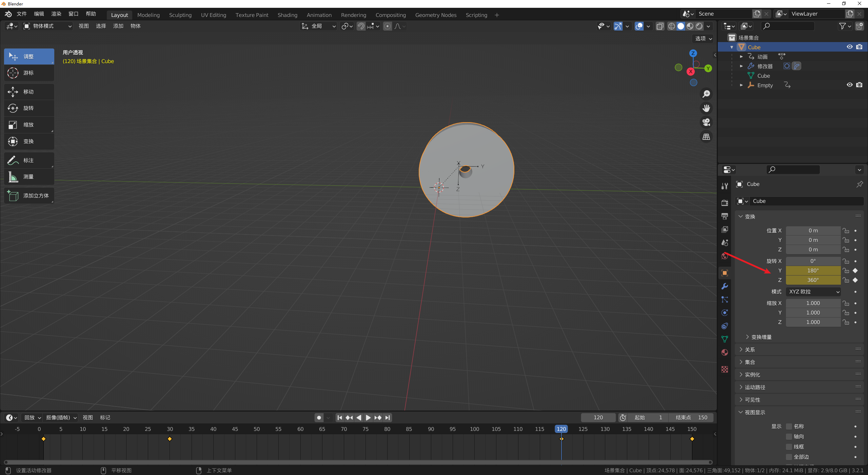
Task: Click the keyframe marker at frame 30
Action: click(170, 439)
